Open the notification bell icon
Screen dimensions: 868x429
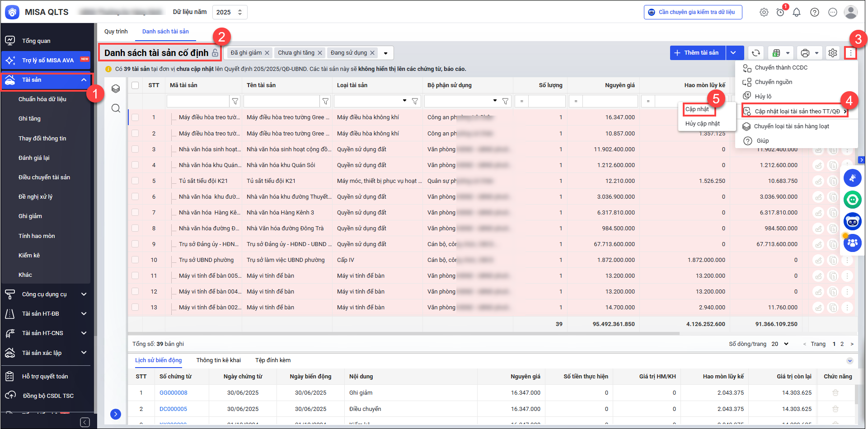tap(797, 12)
